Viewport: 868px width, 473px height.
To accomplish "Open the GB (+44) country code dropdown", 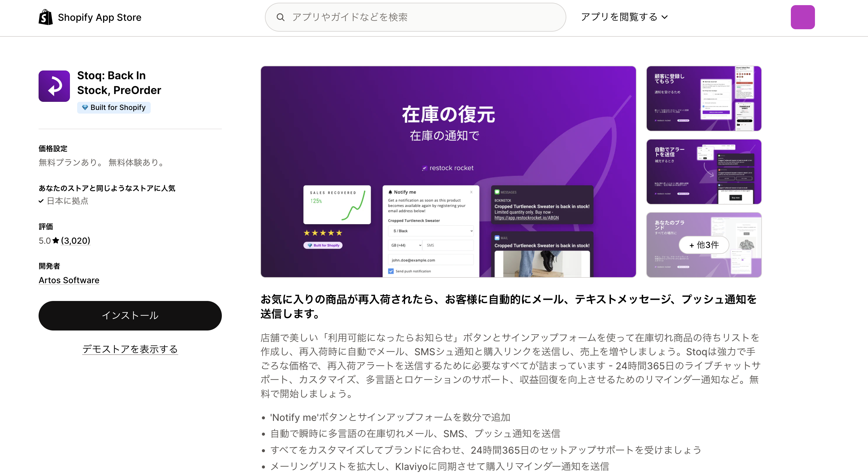I will [406, 245].
